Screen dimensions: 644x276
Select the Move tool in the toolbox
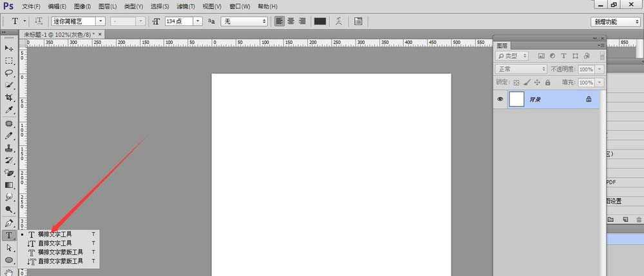coord(9,48)
